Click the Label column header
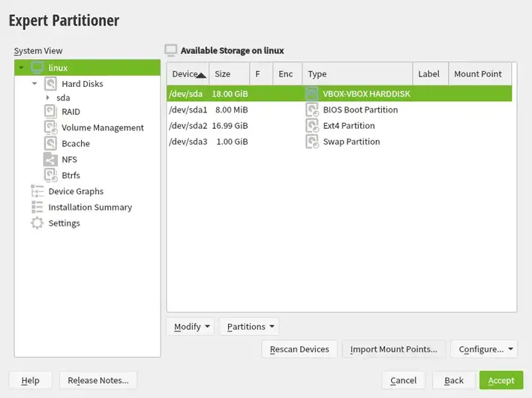 [431, 74]
